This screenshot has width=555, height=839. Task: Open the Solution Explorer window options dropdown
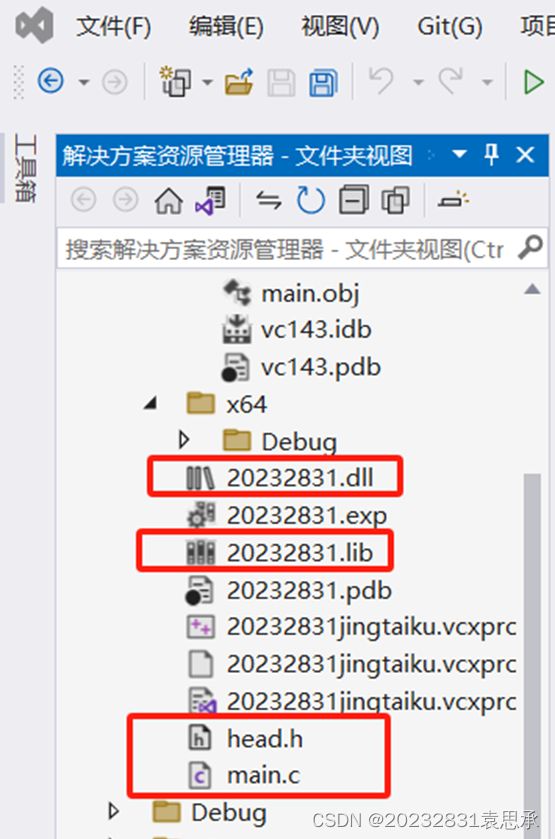(x=459, y=155)
